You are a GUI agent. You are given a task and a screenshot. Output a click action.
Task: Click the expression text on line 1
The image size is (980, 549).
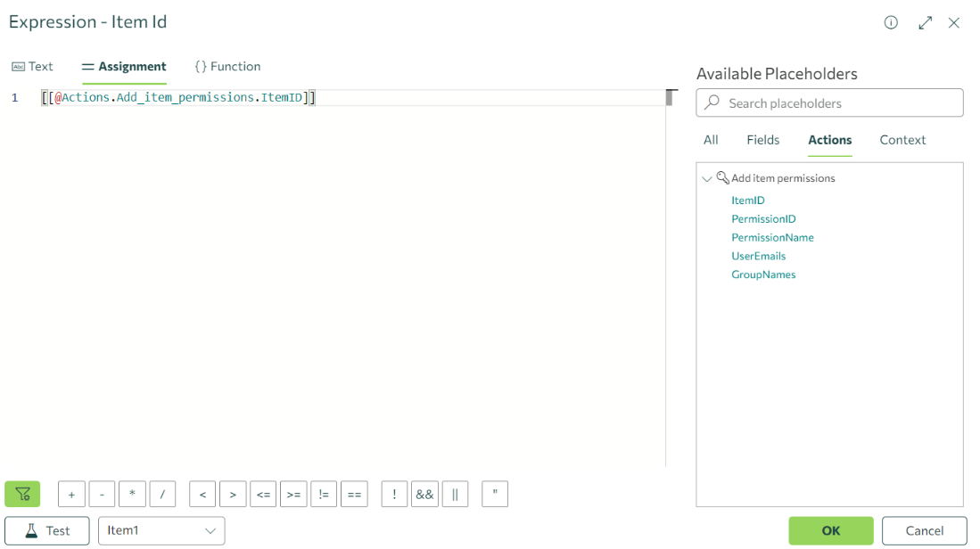[x=178, y=98]
